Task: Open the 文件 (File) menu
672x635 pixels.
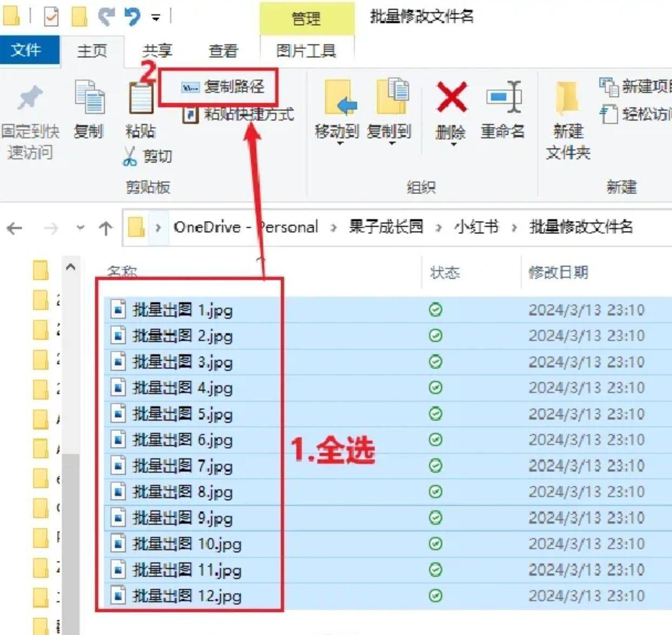Action: coord(30,51)
